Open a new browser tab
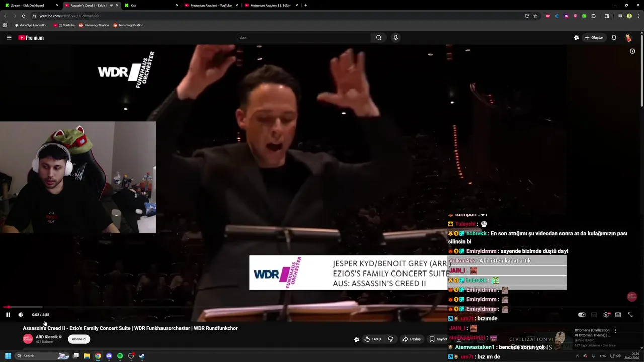 point(306,5)
